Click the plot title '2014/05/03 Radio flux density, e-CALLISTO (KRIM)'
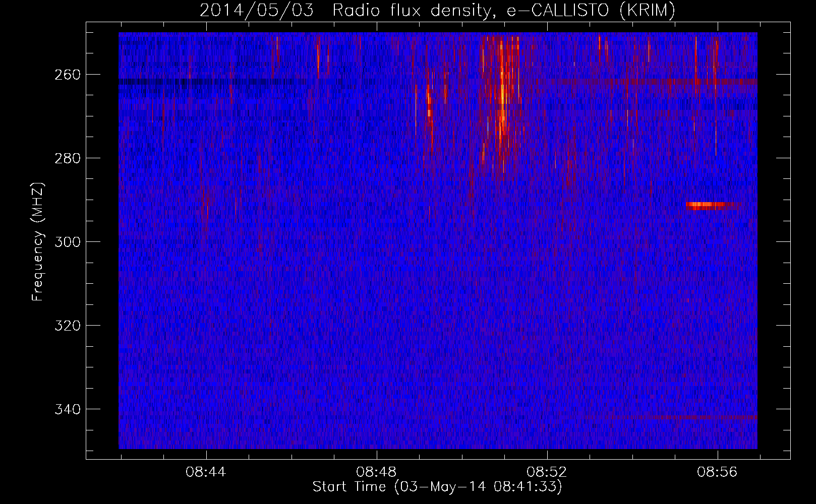The width and height of the screenshot is (816, 504). click(x=437, y=10)
